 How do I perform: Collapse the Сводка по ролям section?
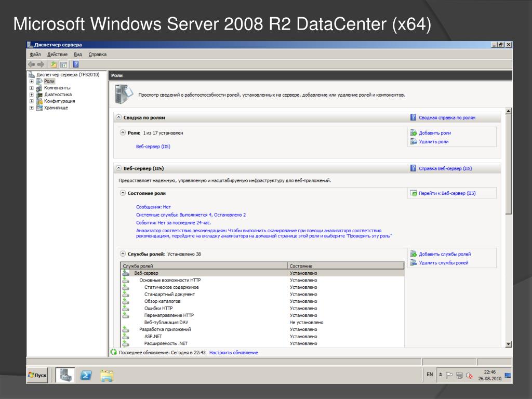[x=118, y=117]
